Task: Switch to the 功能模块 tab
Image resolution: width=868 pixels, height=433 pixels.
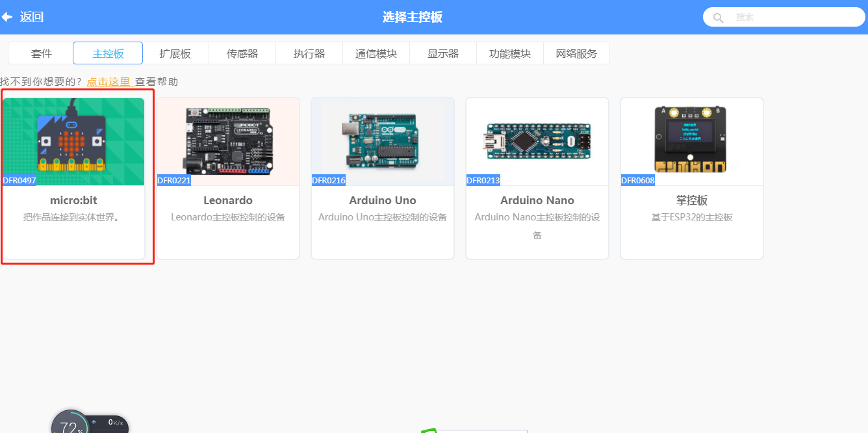Action: (x=510, y=53)
